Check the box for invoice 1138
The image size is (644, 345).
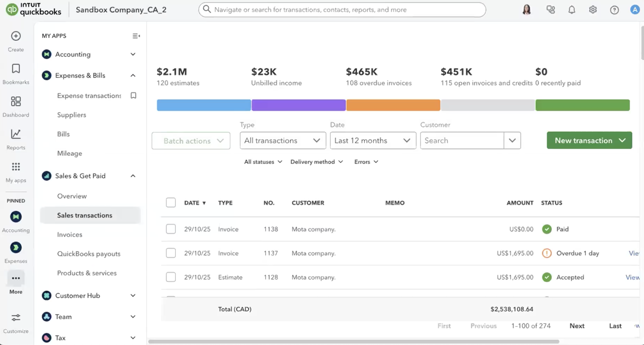tap(171, 229)
